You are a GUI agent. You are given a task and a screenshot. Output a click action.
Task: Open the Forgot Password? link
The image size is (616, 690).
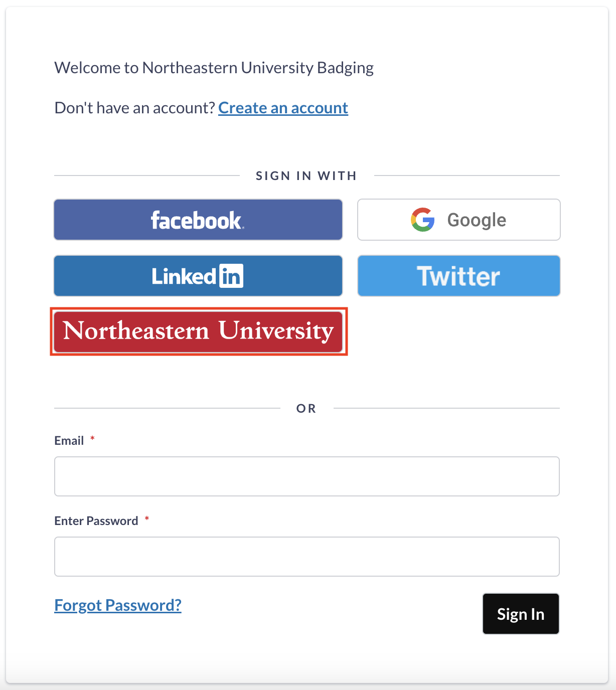pyautogui.click(x=118, y=605)
